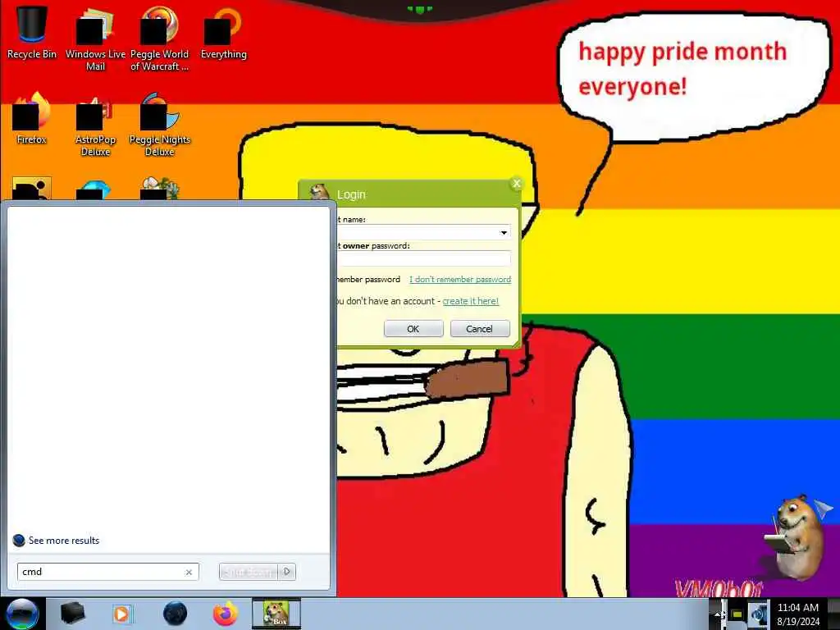Open the black box taskbar icon
Image resolution: width=840 pixels, height=630 pixels.
[72, 614]
